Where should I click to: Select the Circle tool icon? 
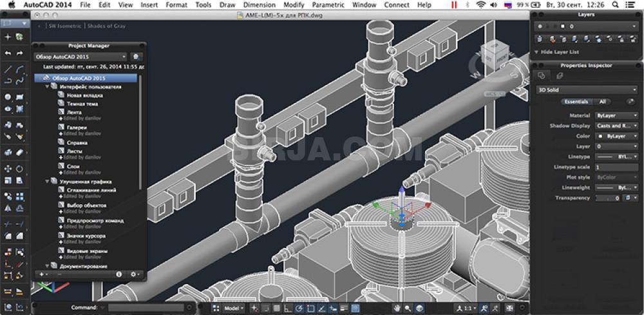(8, 97)
